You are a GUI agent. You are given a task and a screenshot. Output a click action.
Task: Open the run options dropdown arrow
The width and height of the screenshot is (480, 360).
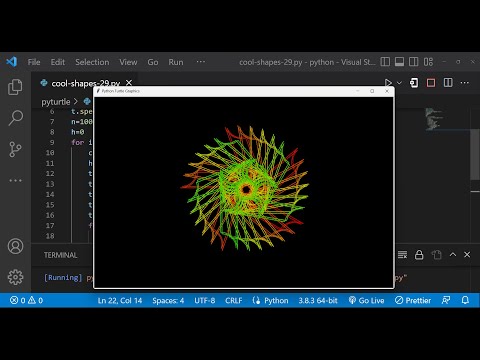coord(399,83)
